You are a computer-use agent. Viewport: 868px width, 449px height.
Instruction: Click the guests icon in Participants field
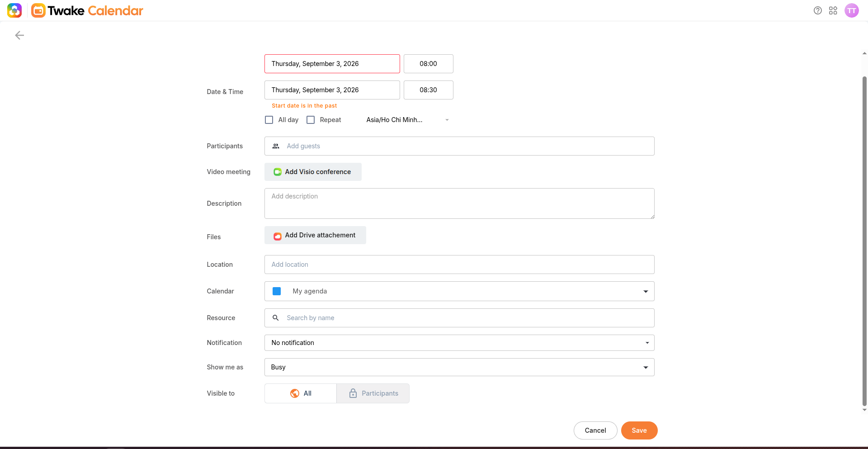click(276, 146)
